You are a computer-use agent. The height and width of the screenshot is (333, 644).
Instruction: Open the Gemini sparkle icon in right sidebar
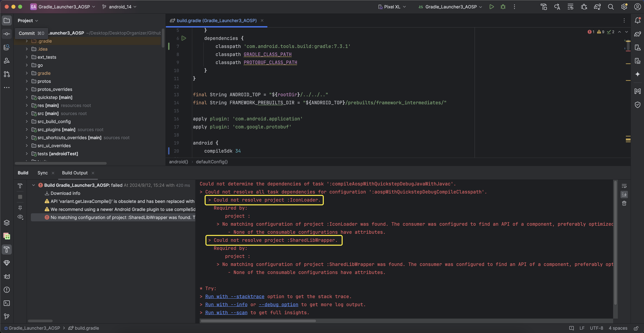[637, 74]
